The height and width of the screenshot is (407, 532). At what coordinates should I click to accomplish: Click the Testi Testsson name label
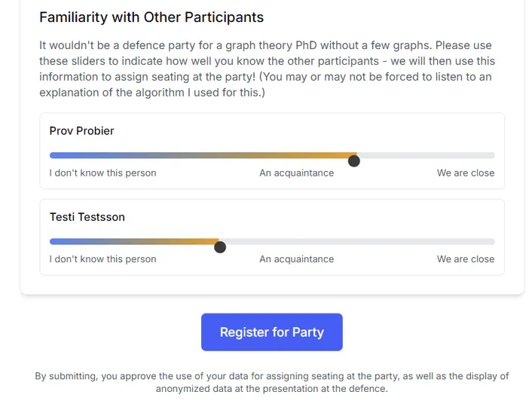click(87, 217)
